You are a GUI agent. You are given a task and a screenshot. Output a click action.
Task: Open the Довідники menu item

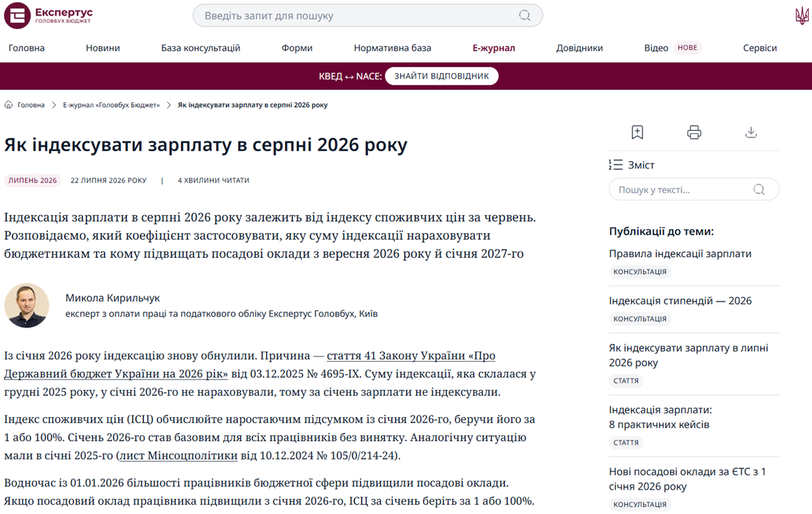[580, 48]
